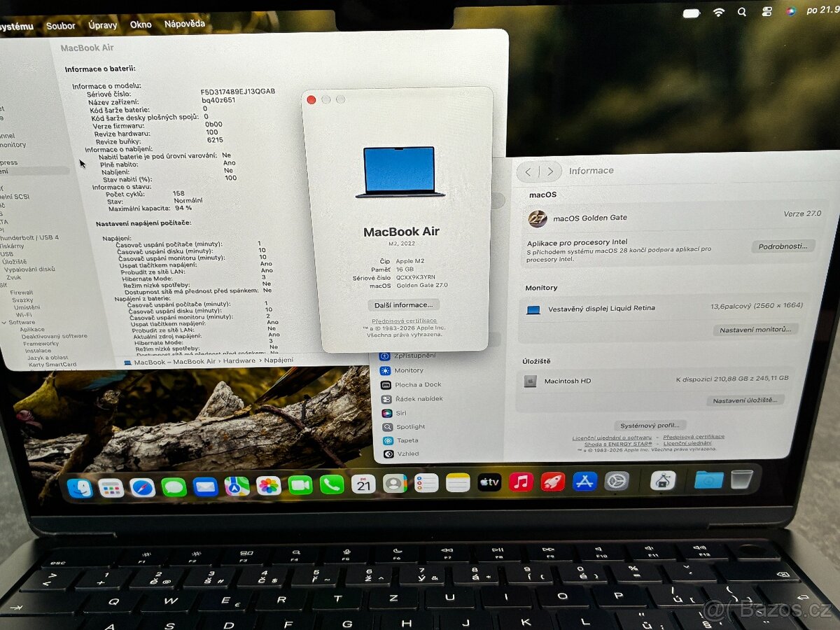Open Spotlight search in menu bar
The width and height of the screenshot is (840, 630).
tap(742, 12)
